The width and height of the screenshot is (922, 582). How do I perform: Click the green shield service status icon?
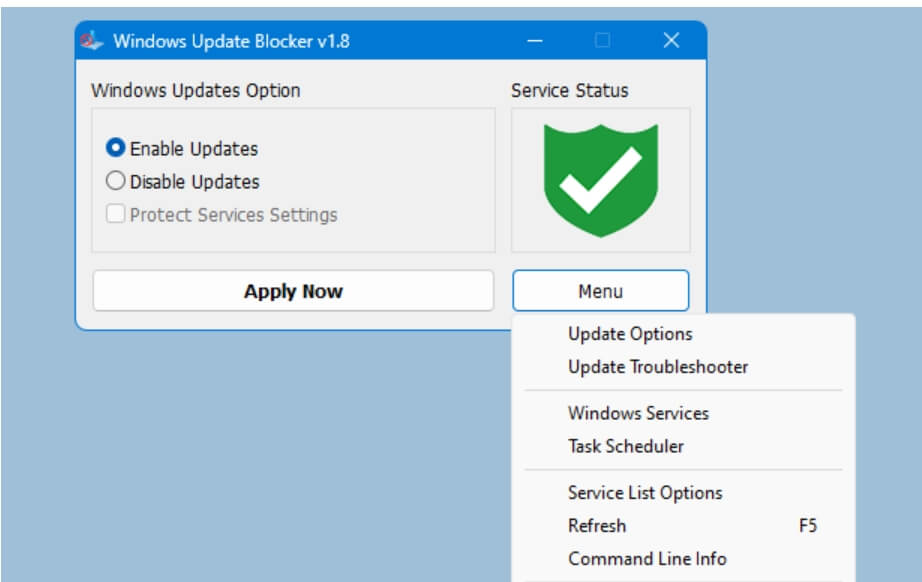(x=600, y=180)
